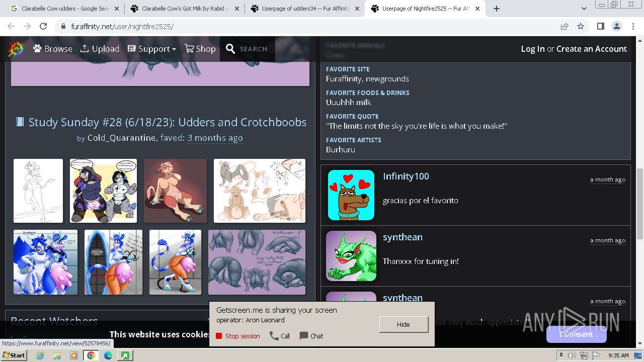Click the share page icon in address bar
Viewport: 644px width, 362px height.
(565, 26)
